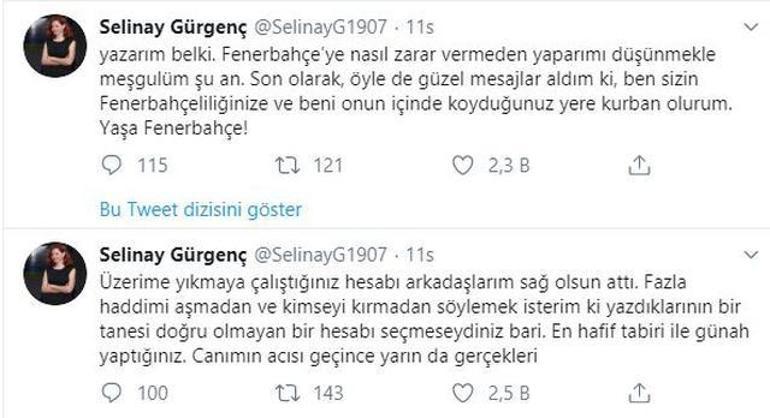Viewport: 770px width, 418px height.
Task: Click @SelinayG1907 handle on 'Yaşa Fenerbahçe!' tweet
Action: [x=316, y=24]
